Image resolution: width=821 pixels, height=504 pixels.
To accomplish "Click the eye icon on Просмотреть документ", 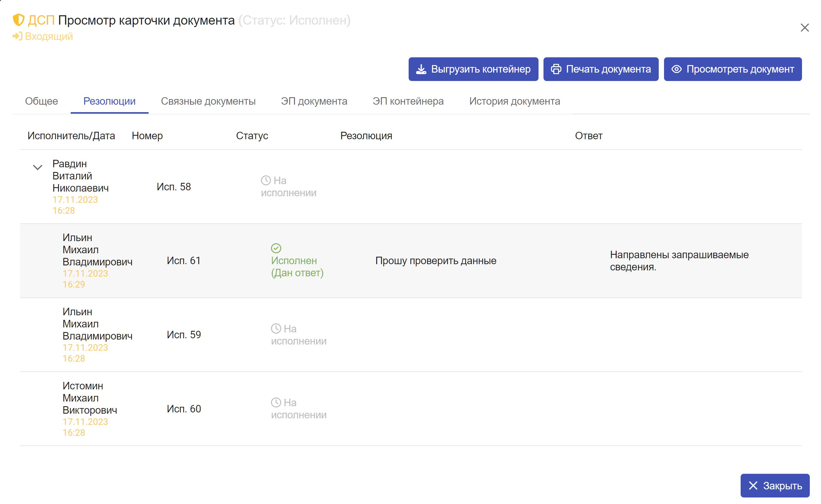I will pyautogui.click(x=676, y=69).
